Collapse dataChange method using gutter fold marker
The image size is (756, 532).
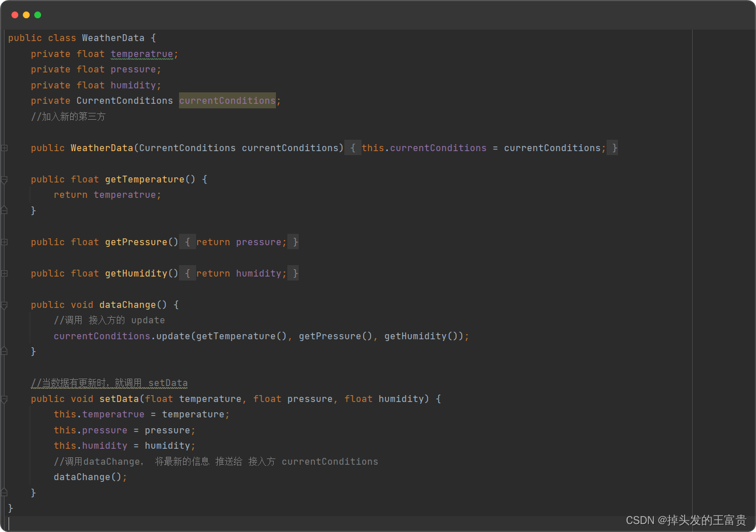(4, 305)
